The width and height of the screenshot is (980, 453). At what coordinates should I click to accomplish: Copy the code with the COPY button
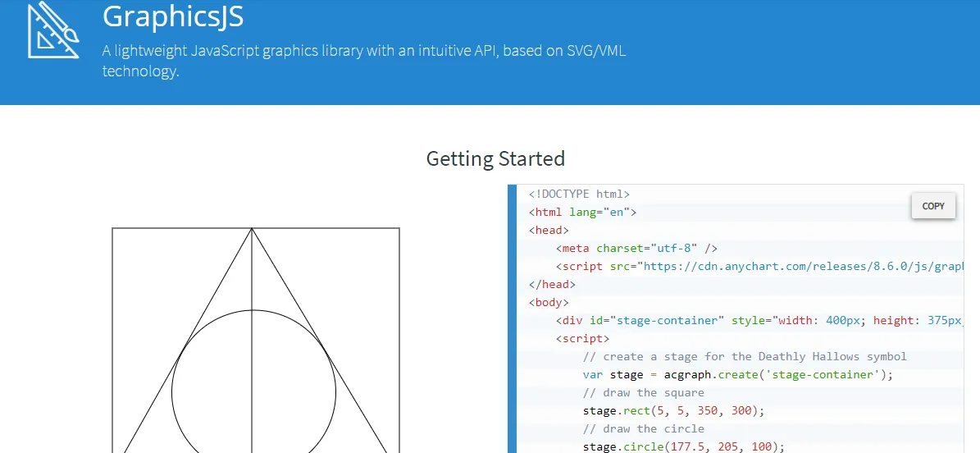pos(933,206)
